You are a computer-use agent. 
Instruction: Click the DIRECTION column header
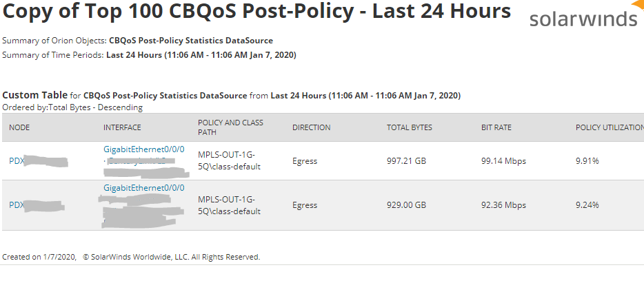point(311,127)
